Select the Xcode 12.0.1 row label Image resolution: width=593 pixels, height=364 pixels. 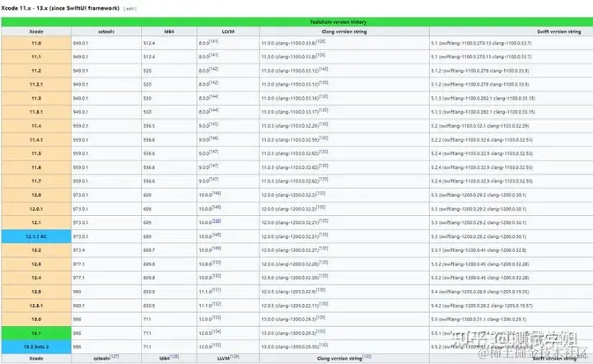[x=36, y=208]
